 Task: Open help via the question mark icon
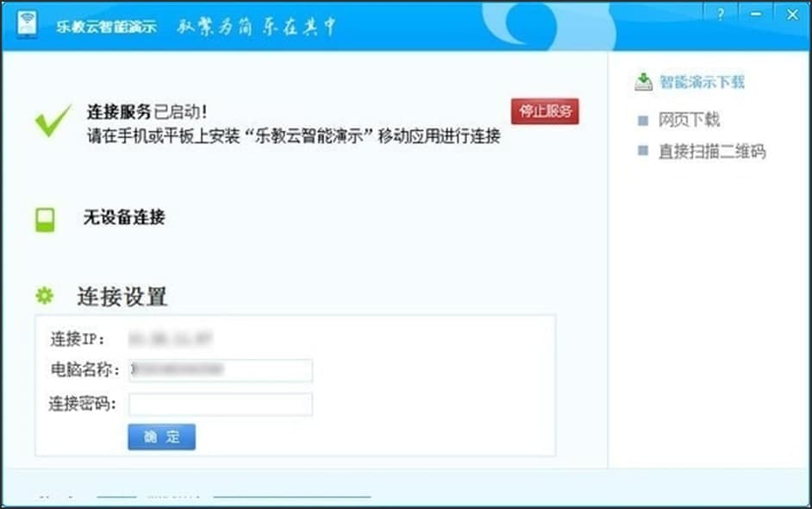[721, 15]
